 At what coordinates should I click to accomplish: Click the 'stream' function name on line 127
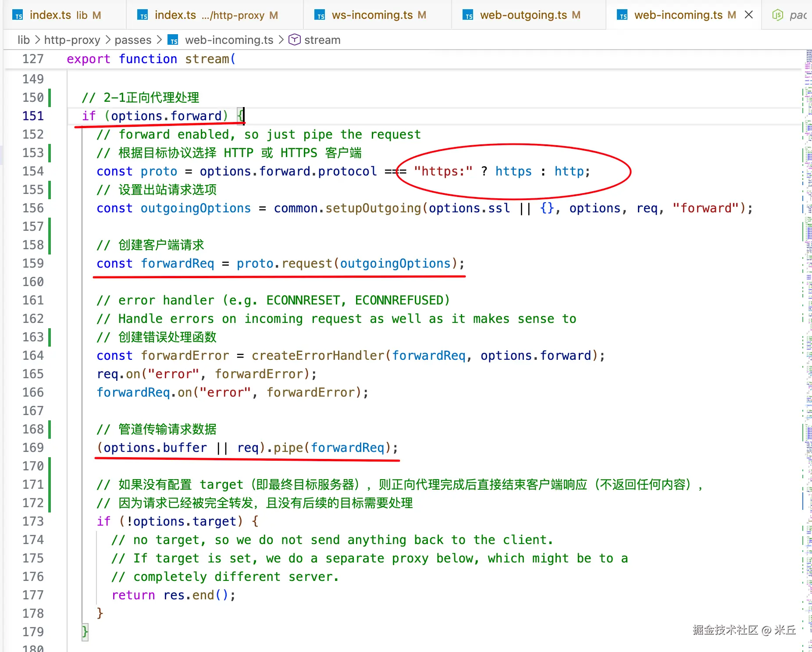pos(207,59)
